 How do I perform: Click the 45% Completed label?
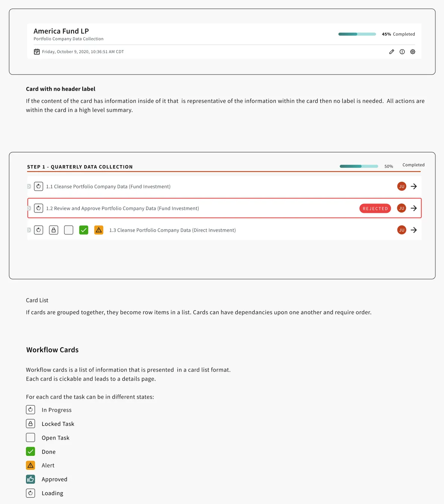click(x=398, y=34)
